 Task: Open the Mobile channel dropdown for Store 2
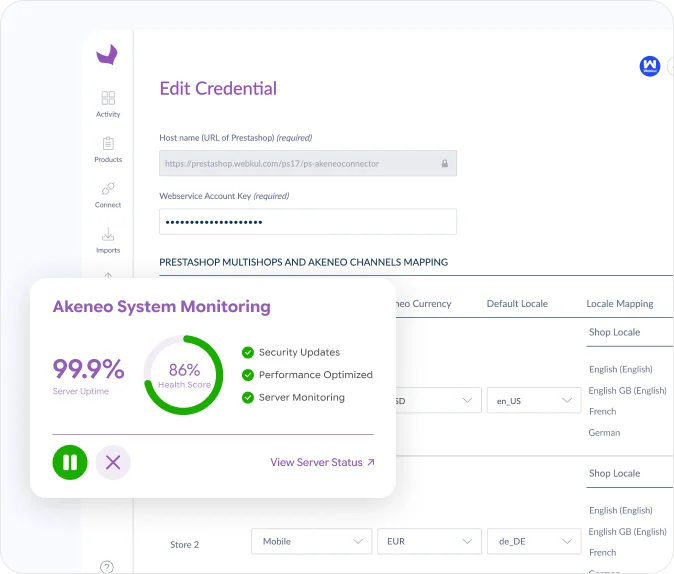pyautogui.click(x=312, y=541)
